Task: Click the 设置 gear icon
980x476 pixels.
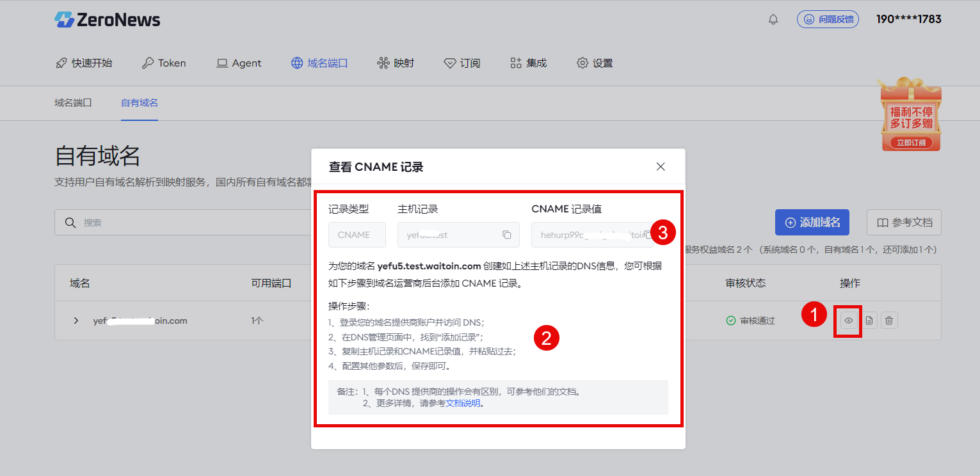Action: click(582, 63)
